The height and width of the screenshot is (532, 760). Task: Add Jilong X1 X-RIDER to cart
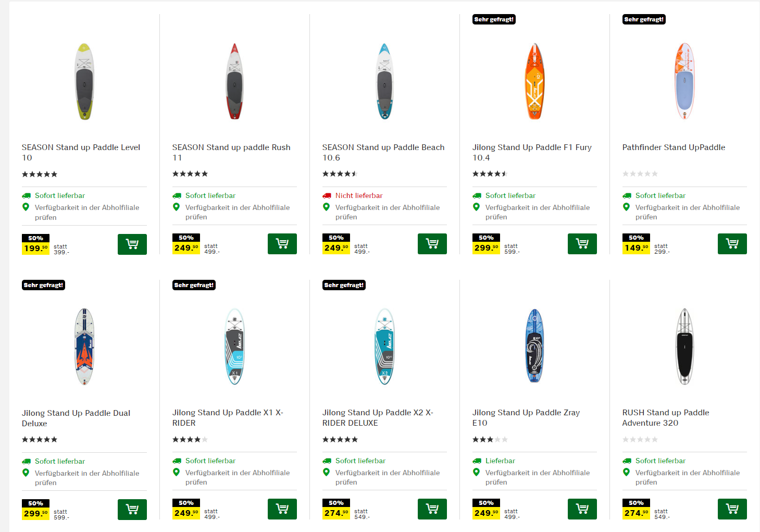pyautogui.click(x=282, y=509)
